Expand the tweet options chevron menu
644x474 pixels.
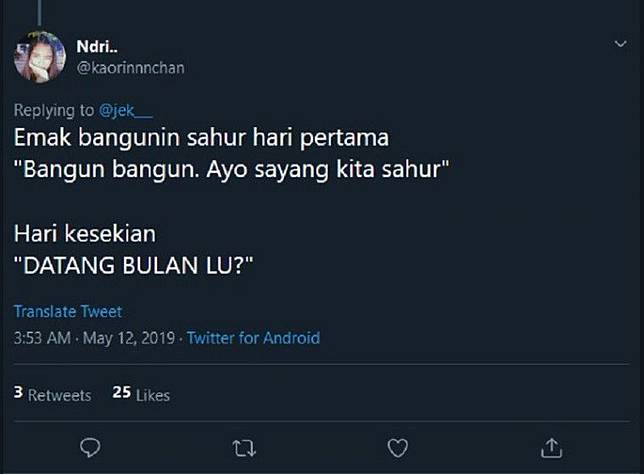[620, 45]
